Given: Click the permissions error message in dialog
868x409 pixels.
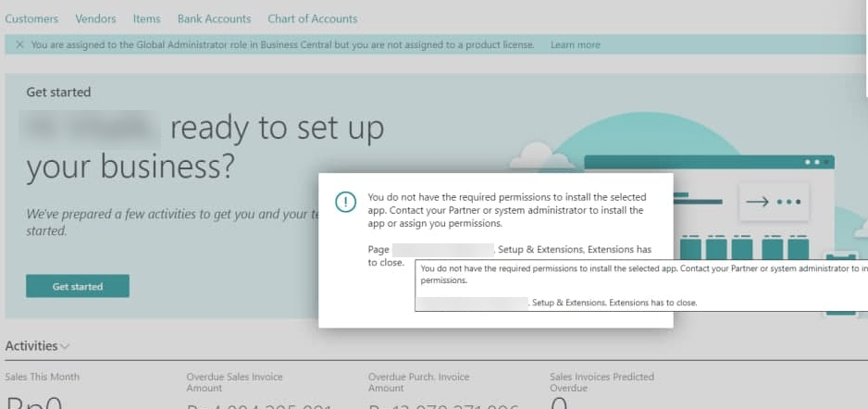Looking at the screenshot, I should tap(506, 210).
